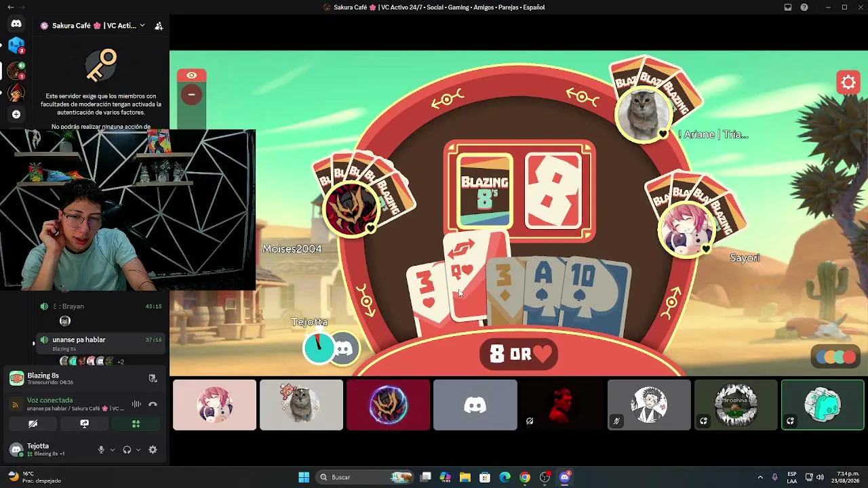Show hidden system tray icons
This screenshot has height=488, width=868.
coord(760,477)
